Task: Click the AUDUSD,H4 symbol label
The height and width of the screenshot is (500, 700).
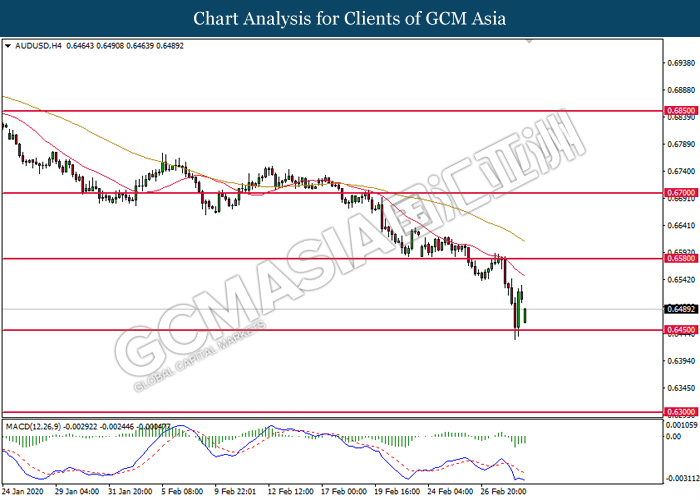Action: (38, 46)
